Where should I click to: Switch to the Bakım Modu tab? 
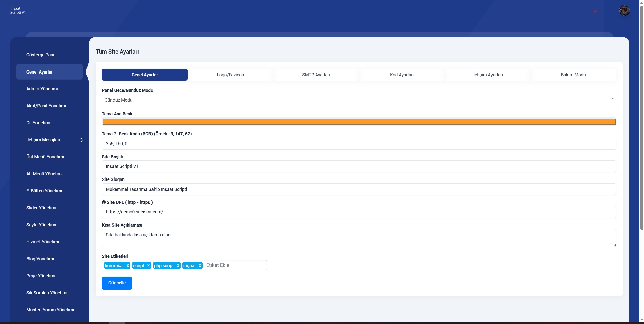point(573,75)
